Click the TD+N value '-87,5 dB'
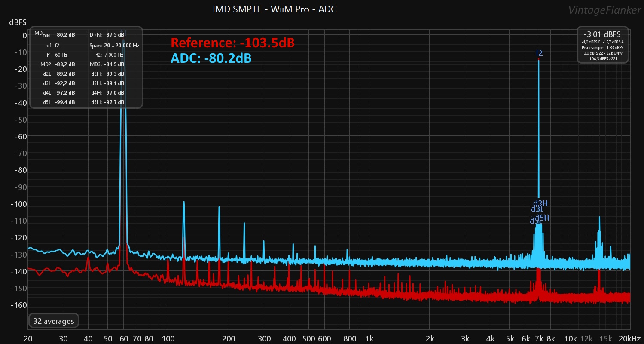The image size is (644, 344). click(114, 34)
